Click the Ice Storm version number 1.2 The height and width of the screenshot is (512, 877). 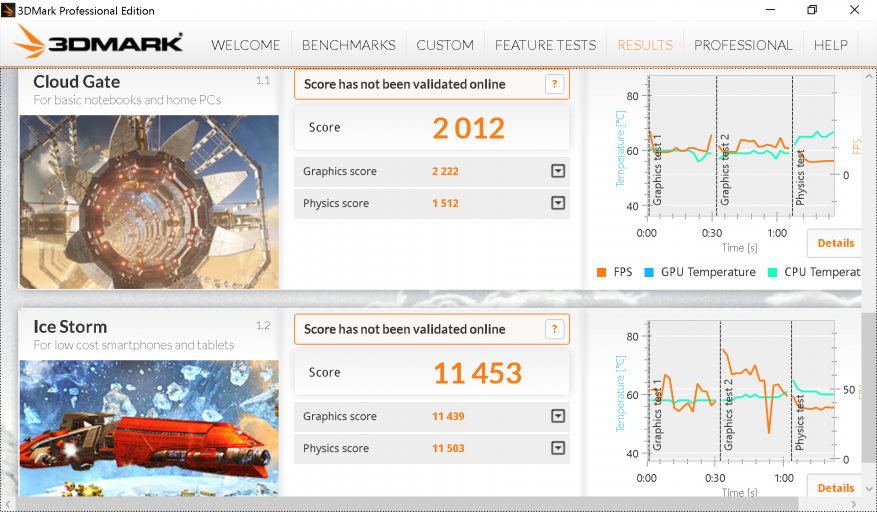tap(263, 326)
